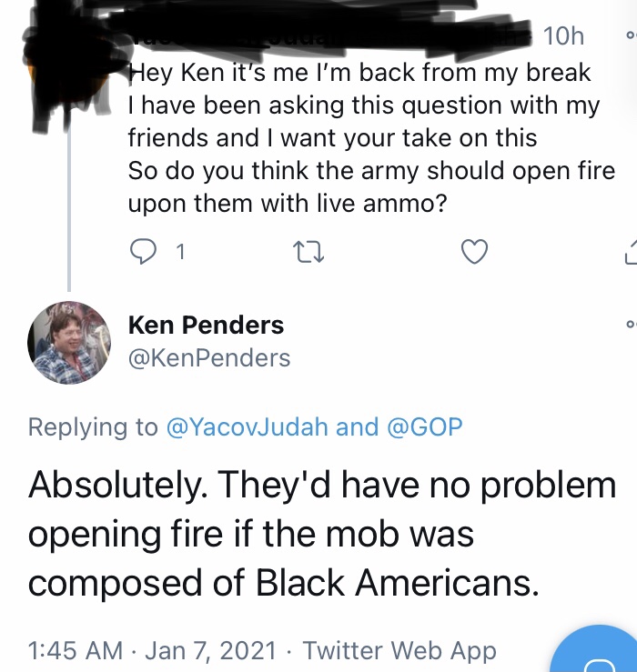Like the tweet with the heart icon
The image size is (637, 672).
point(474,252)
